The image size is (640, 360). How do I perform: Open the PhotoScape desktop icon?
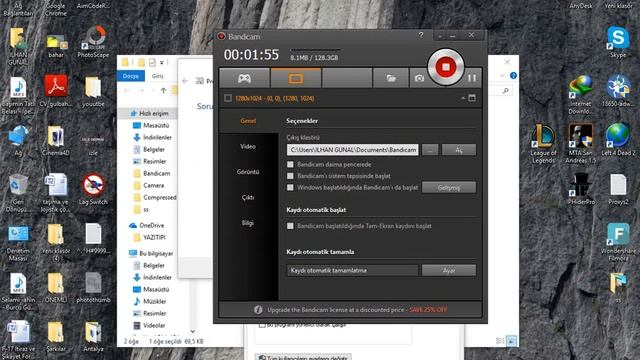coord(94,42)
